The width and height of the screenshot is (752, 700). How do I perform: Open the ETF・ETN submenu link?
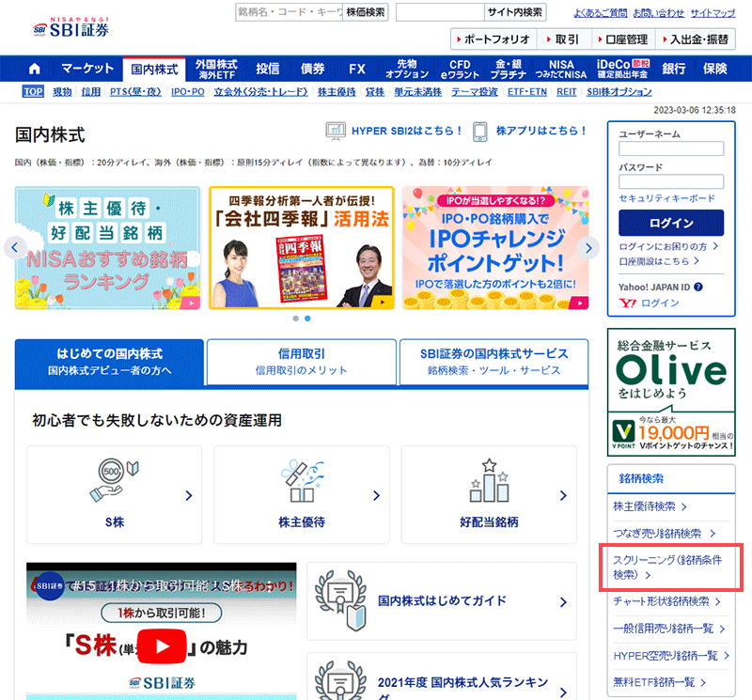pos(527,91)
